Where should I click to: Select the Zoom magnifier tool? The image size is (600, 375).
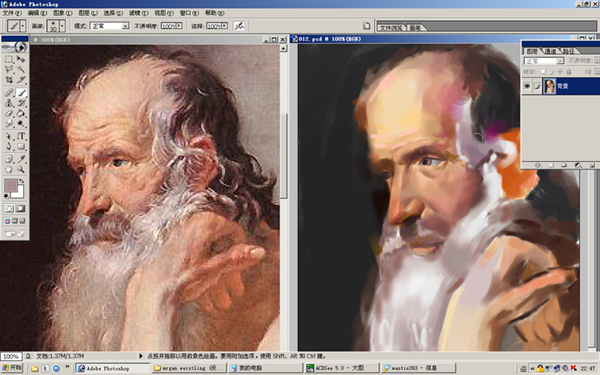click(x=21, y=169)
